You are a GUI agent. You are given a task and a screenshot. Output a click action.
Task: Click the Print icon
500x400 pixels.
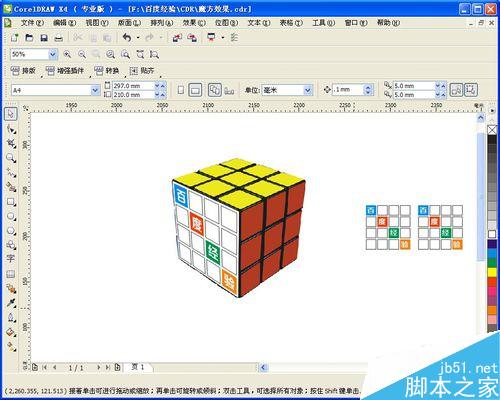click(59, 38)
